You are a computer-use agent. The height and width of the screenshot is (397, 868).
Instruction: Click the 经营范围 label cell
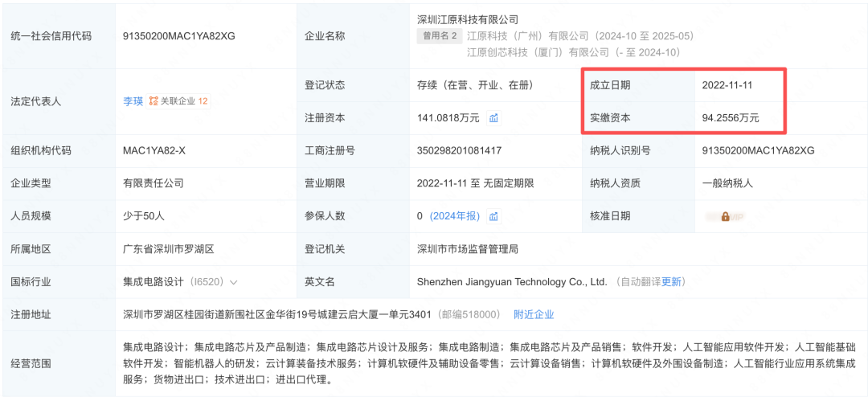[x=58, y=364]
